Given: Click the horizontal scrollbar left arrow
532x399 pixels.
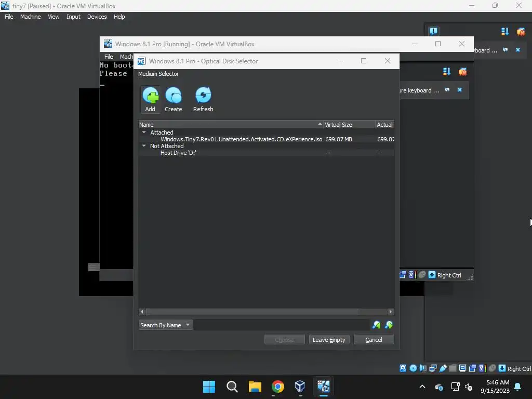Looking at the screenshot, I should 142,312.
